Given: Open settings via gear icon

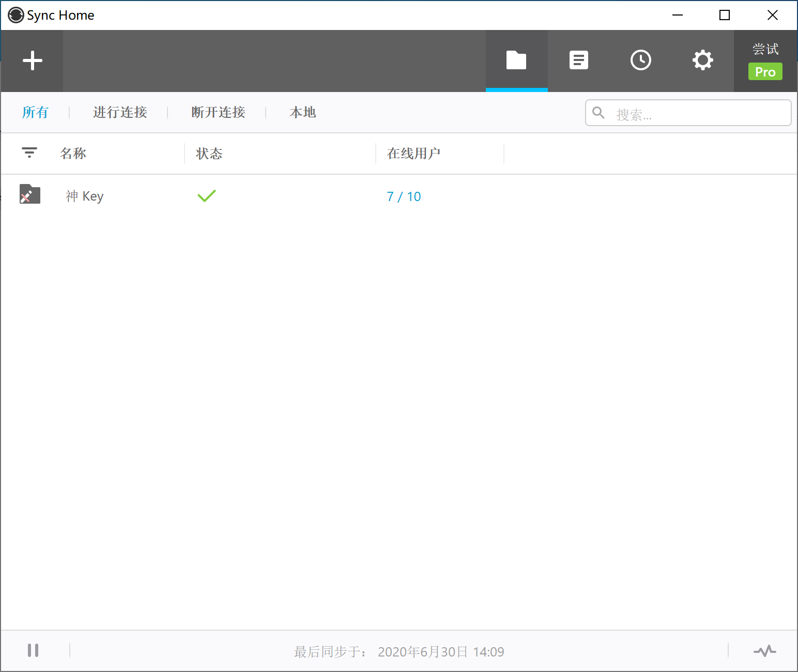Looking at the screenshot, I should click(x=703, y=60).
